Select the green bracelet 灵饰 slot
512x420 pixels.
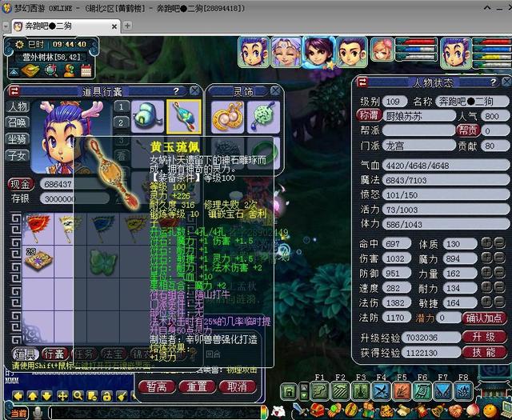pyautogui.click(x=263, y=153)
